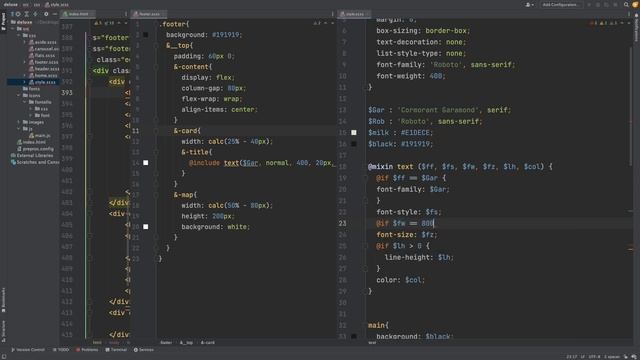The image size is (640, 360).
Task: Switch to the style.scss editor tab
Action: (x=353, y=14)
